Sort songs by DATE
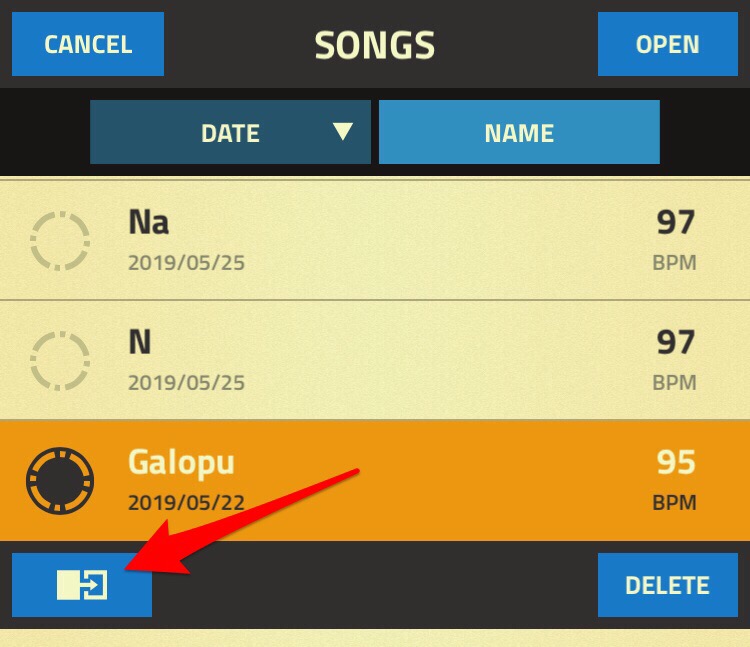The width and height of the screenshot is (750, 647). point(230,132)
